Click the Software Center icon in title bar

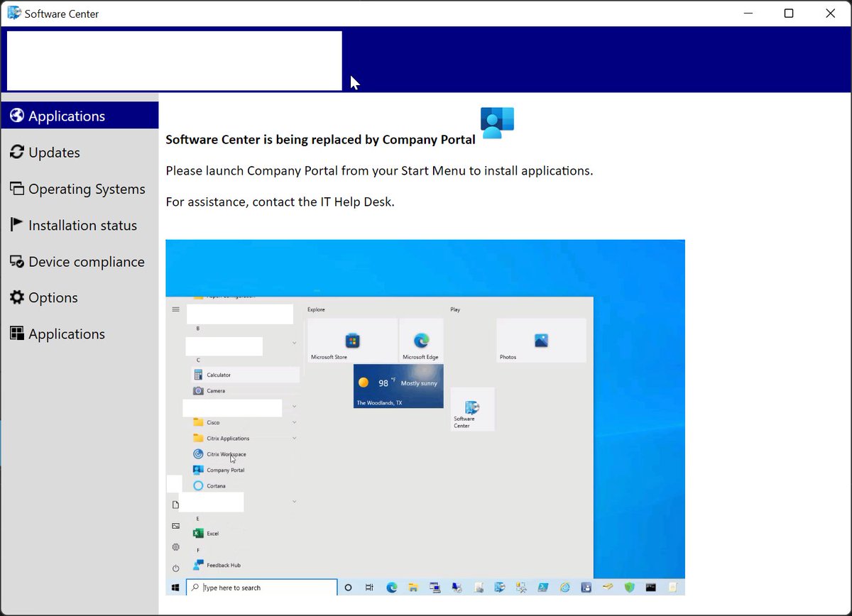point(14,13)
